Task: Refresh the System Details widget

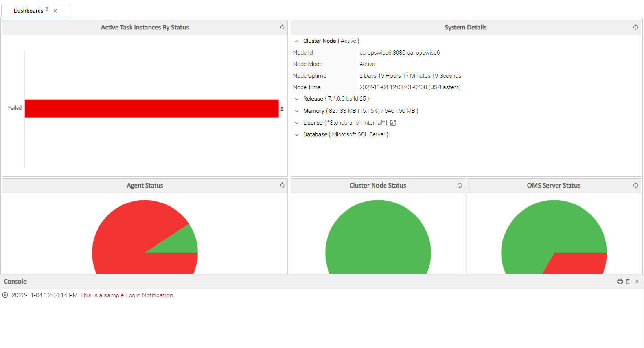Action: pos(635,28)
